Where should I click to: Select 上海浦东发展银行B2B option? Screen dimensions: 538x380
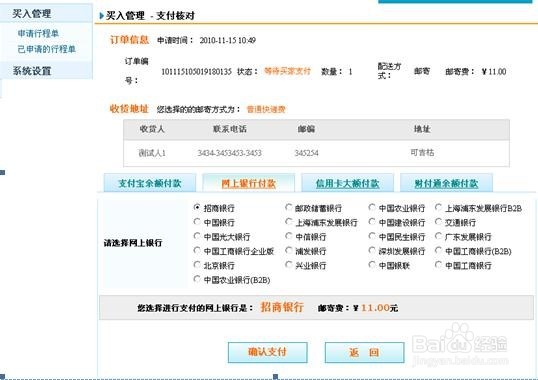tap(438, 207)
